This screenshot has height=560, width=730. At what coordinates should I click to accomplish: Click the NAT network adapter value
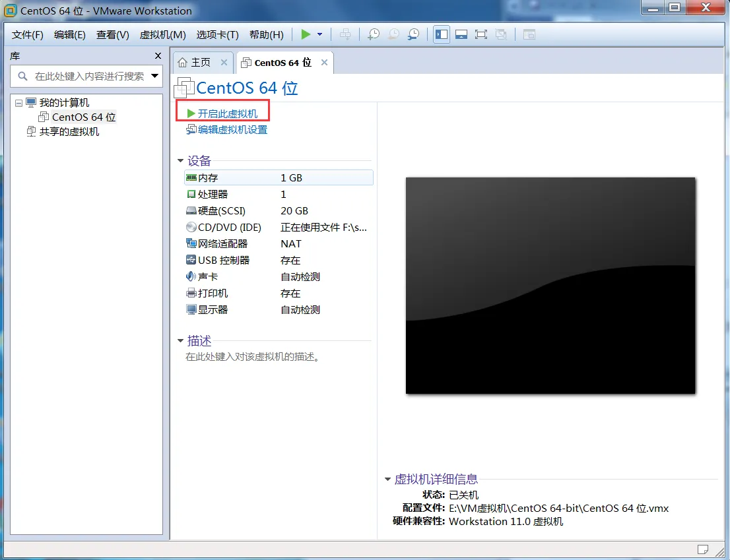[x=291, y=243]
